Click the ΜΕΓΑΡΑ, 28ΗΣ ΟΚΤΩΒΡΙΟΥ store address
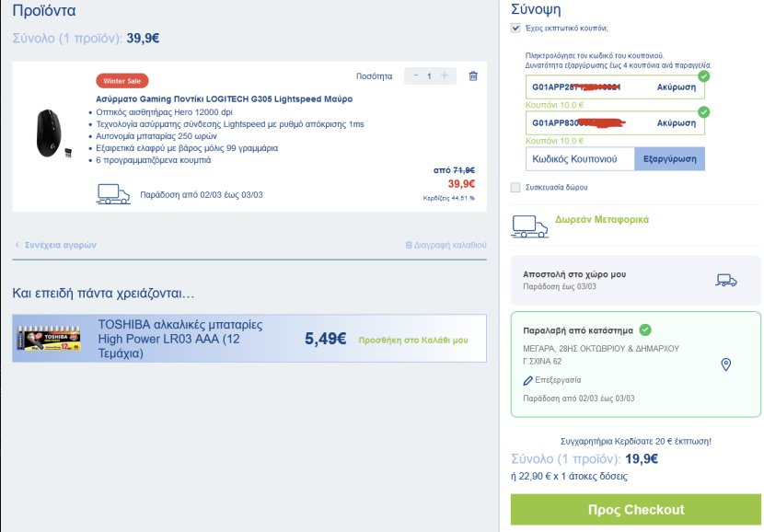 coord(601,354)
